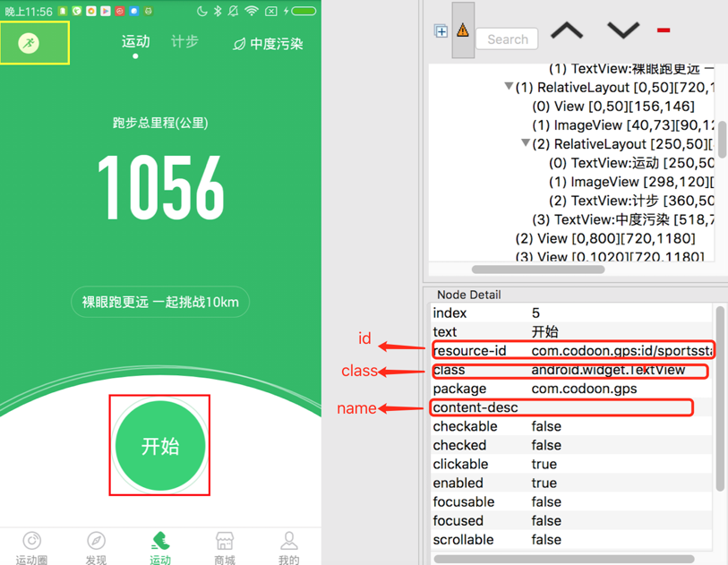Tap the running figure icon at top left
Image resolution: width=728 pixels, height=565 pixels.
point(29,43)
